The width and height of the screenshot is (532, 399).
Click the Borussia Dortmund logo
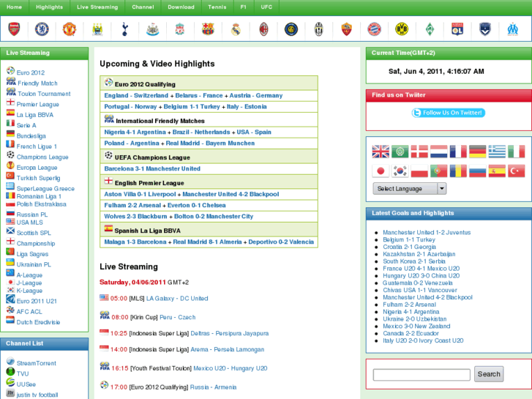pos(402,29)
